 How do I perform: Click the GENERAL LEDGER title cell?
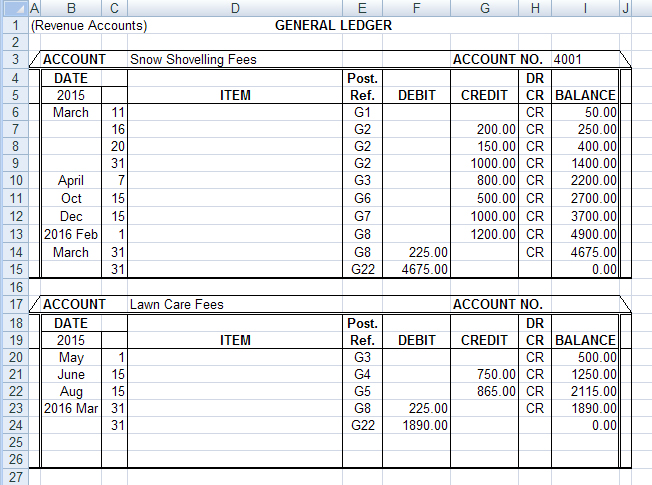point(333,25)
